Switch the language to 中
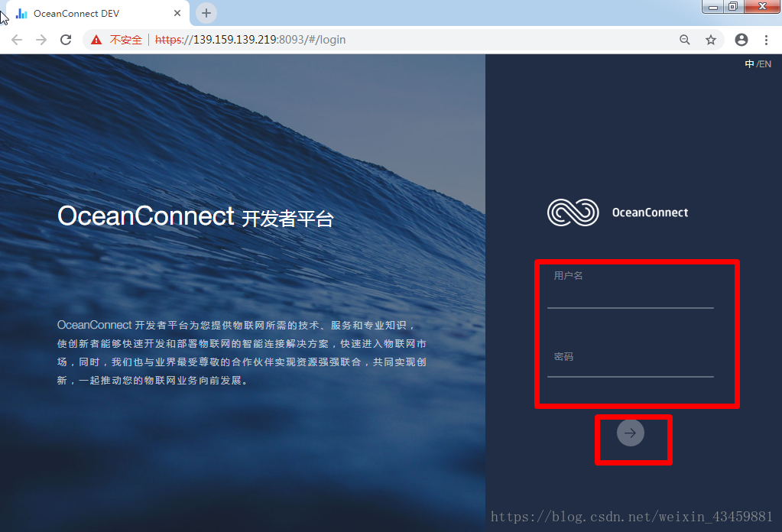The width and height of the screenshot is (782, 532). click(x=749, y=63)
